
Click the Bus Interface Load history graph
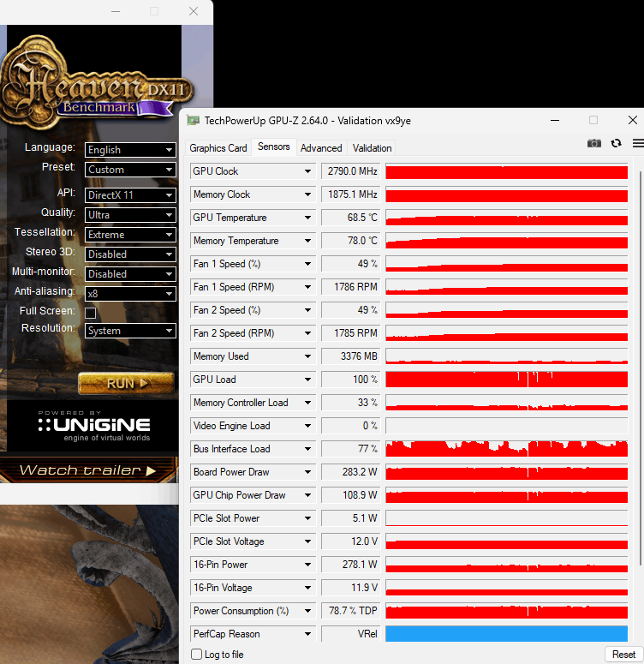[506, 449]
